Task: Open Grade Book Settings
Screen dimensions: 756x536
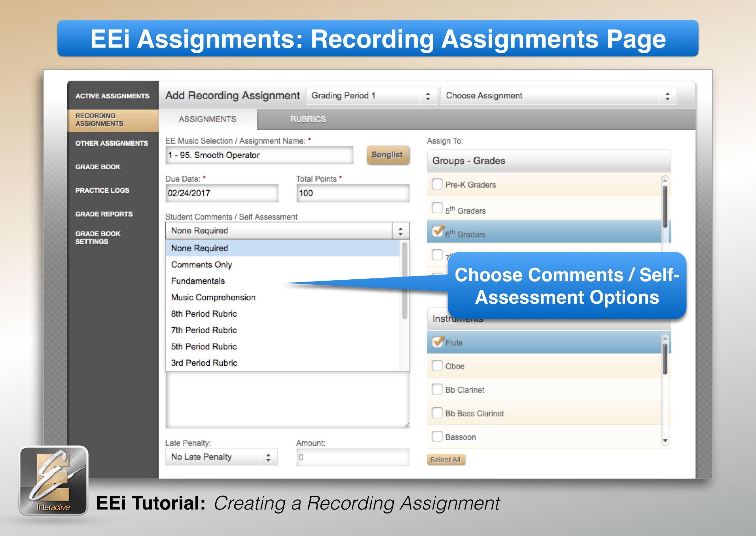Action: (98, 238)
